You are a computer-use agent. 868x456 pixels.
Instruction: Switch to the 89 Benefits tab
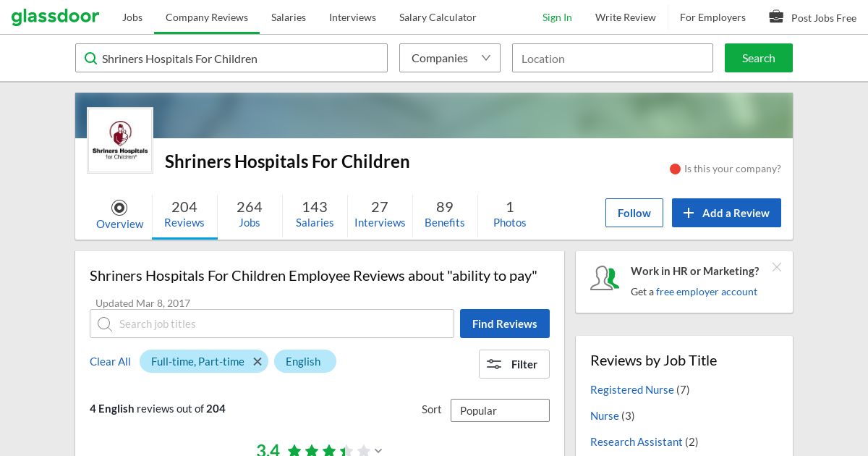445,214
